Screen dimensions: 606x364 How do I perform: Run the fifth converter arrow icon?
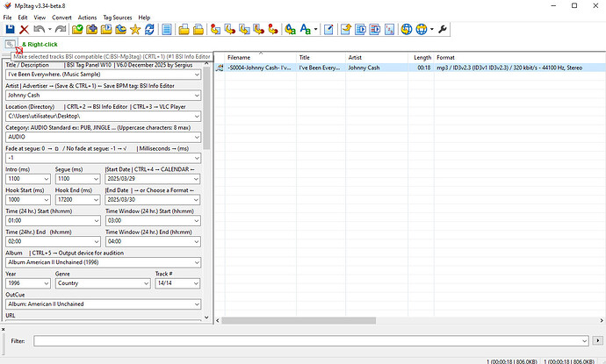pyautogui.click(x=273, y=29)
